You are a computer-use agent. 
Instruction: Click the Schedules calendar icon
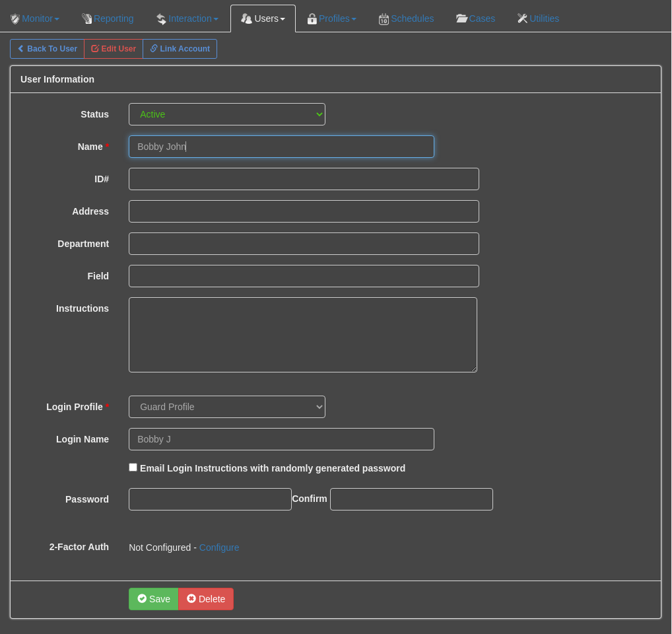pyautogui.click(x=384, y=19)
